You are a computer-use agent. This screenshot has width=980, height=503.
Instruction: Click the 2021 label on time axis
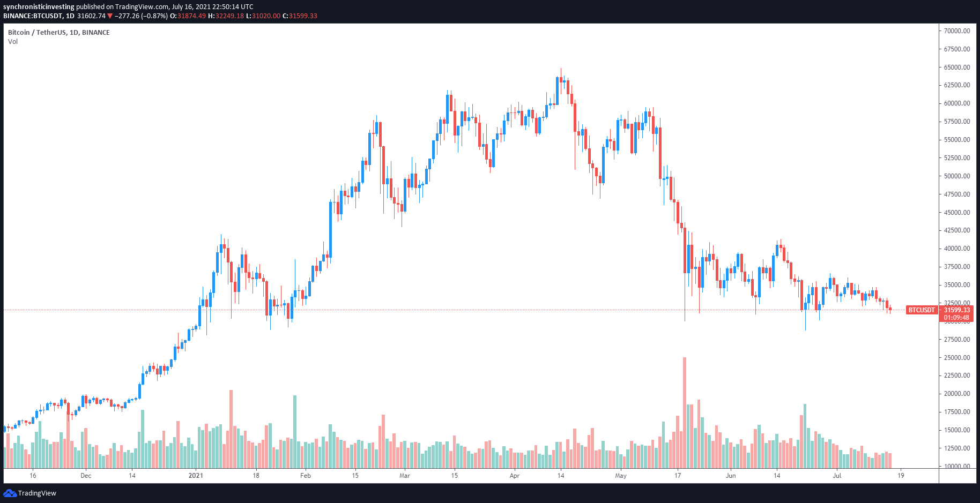pyautogui.click(x=196, y=476)
